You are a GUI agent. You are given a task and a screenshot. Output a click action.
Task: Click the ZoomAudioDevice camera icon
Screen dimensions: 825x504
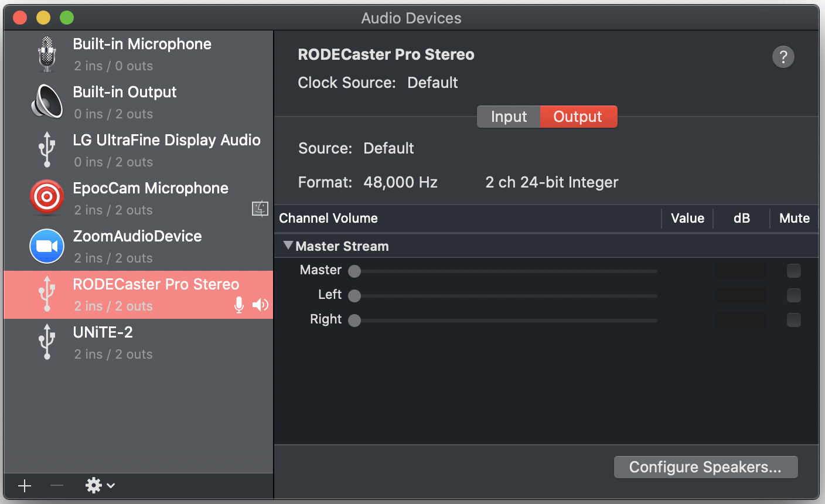[47, 246]
